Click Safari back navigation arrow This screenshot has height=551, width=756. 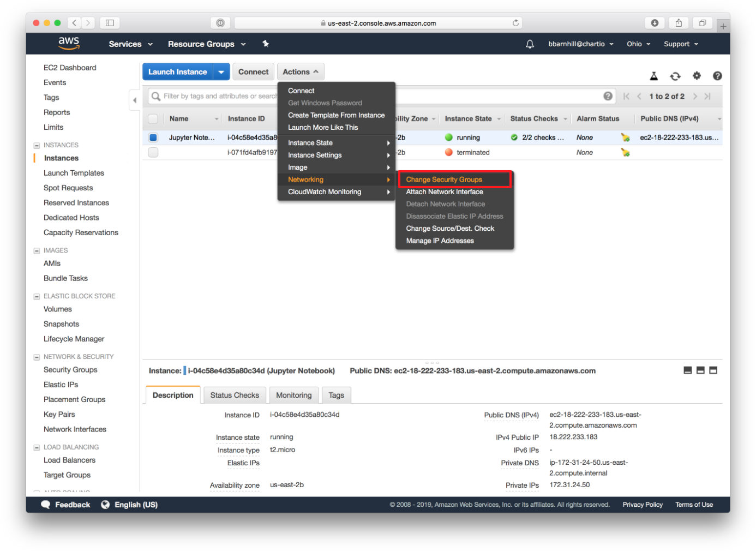tap(74, 23)
